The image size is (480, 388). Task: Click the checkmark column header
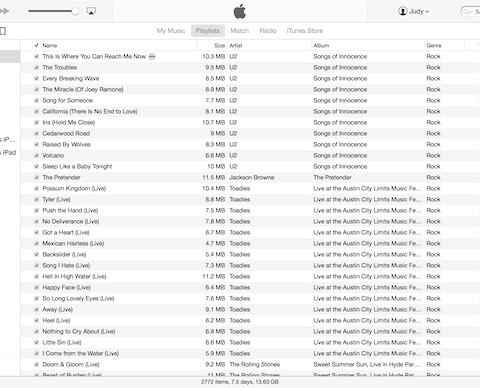37,45
